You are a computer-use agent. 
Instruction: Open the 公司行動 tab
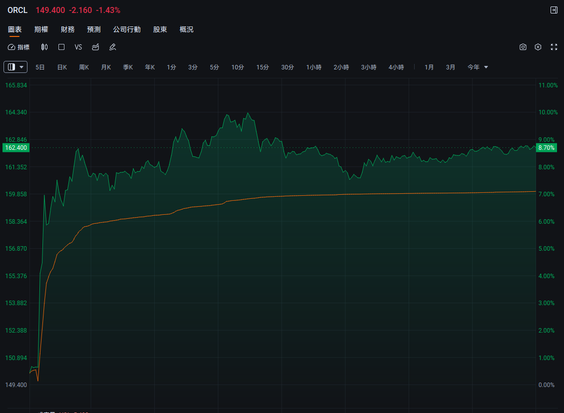127,30
